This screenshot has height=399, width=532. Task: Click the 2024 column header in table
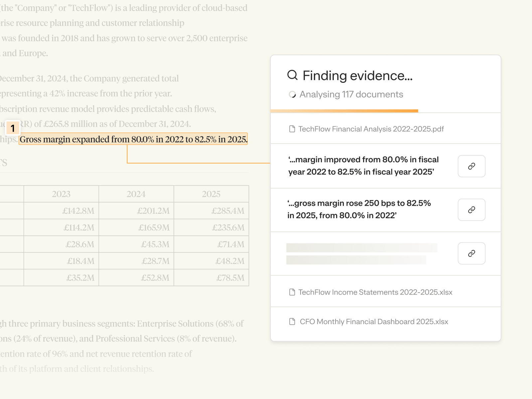(x=136, y=194)
